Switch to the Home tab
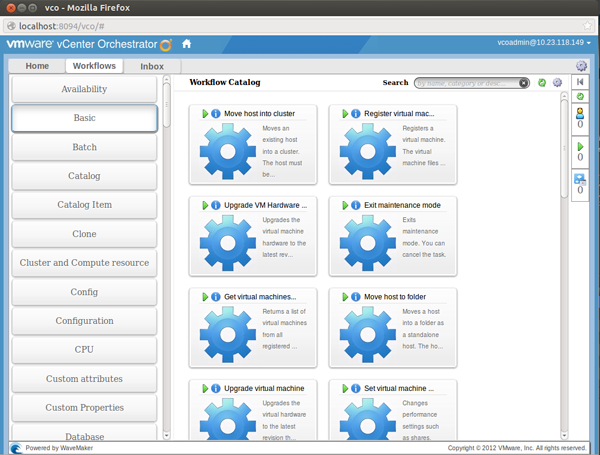600x455 pixels. [x=37, y=66]
